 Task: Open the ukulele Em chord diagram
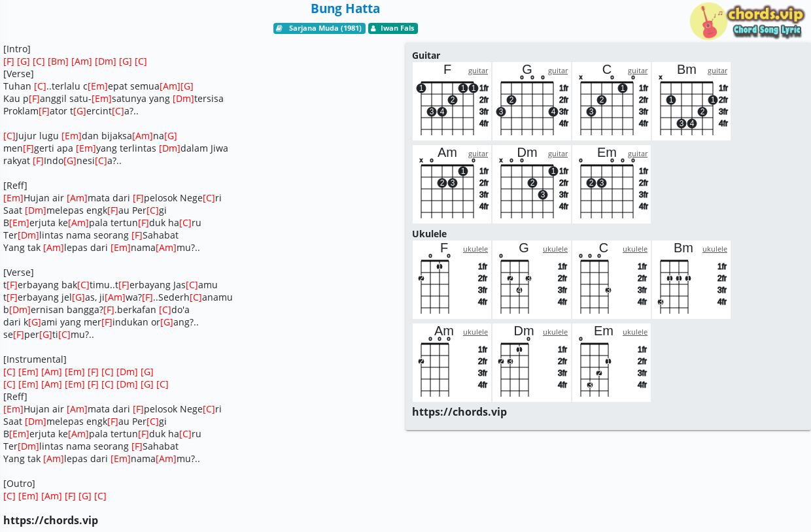[x=612, y=363]
